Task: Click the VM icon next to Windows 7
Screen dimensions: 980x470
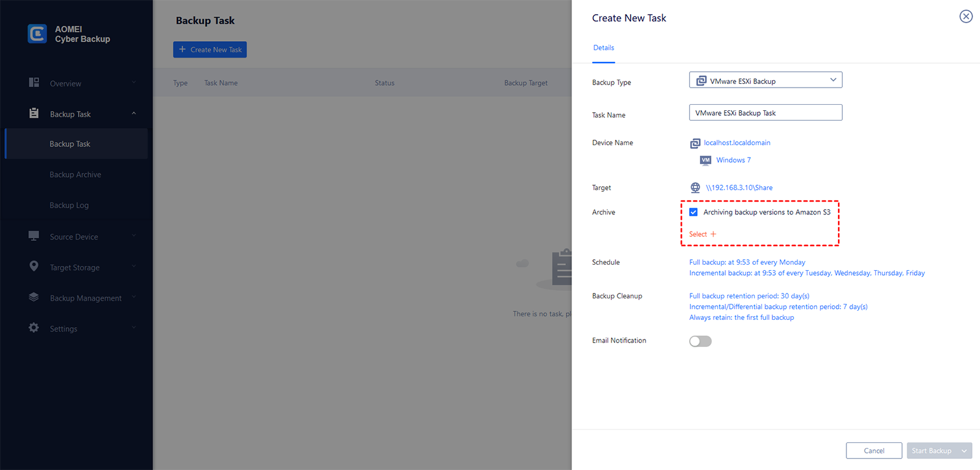Action: tap(706, 160)
